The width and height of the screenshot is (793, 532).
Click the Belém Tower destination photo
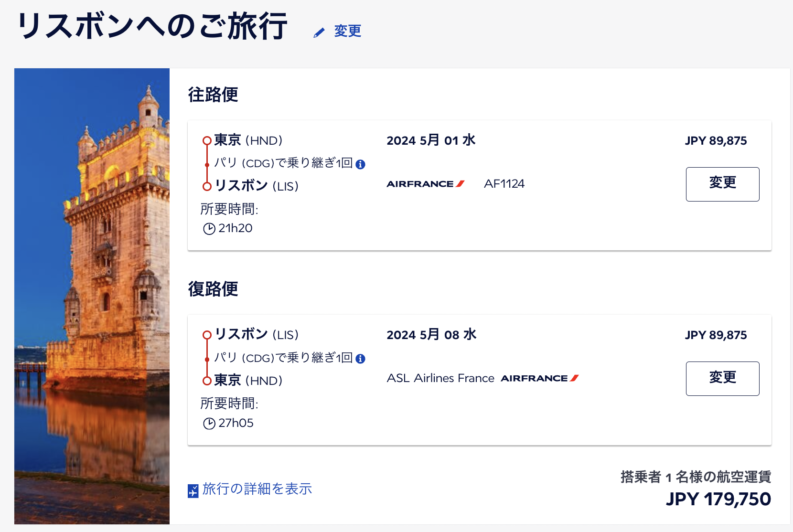click(92, 296)
